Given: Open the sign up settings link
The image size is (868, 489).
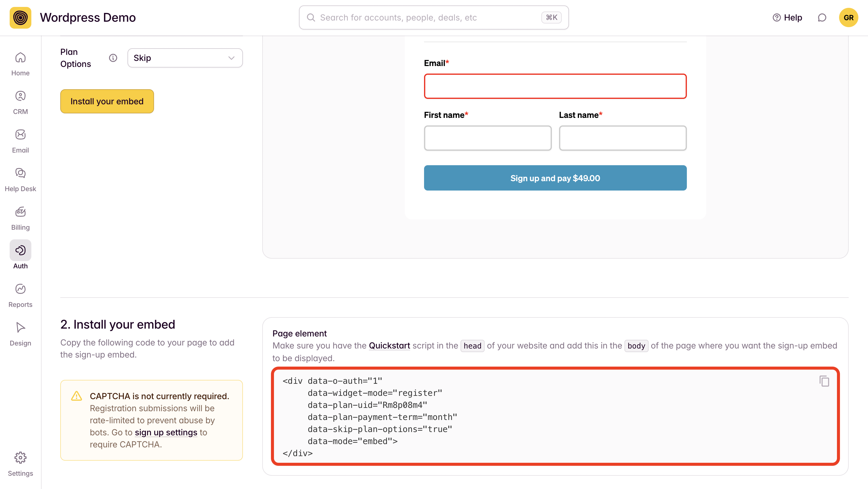Looking at the screenshot, I should point(166,432).
